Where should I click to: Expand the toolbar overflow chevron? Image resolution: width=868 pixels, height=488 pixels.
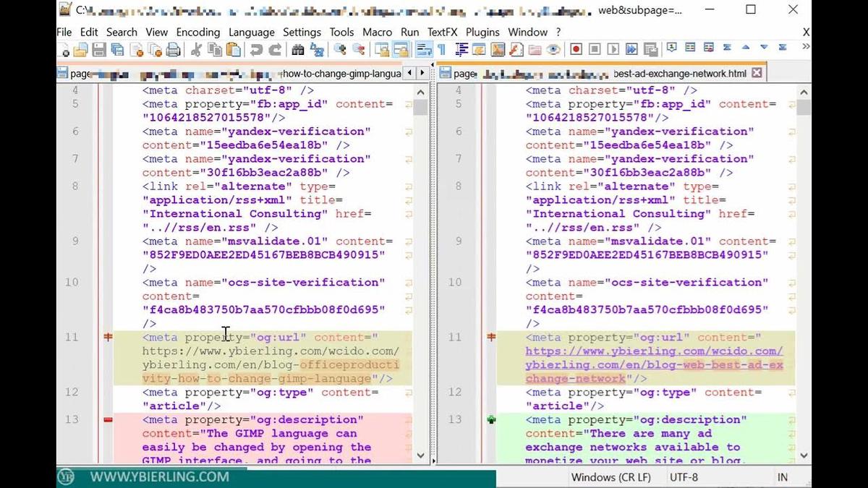[x=805, y=48]
